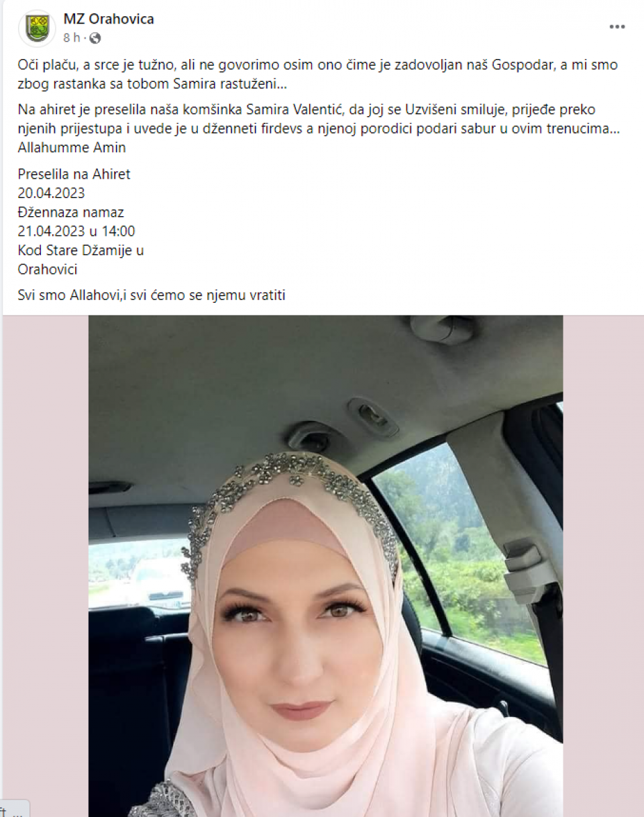
Task: Click the "21.04.2023 u 14:00" time line
Action: [x=76, y=232]
